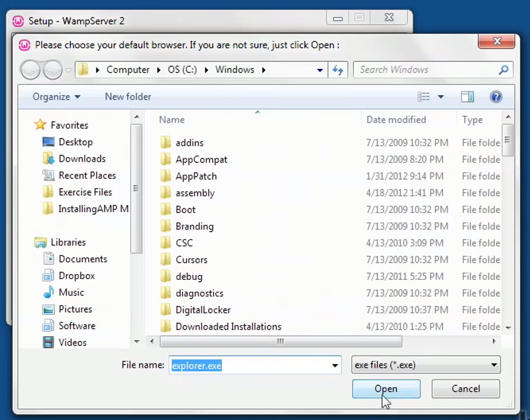Select the DigitalLocker folder icon
Screen dimensions: 530x420
(x=165, y=310)
